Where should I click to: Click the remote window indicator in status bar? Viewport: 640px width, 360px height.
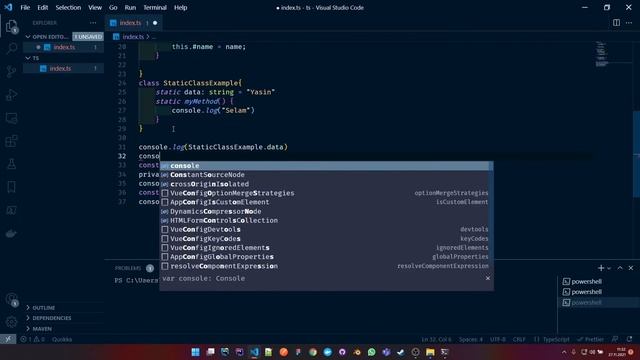(8, 339)
